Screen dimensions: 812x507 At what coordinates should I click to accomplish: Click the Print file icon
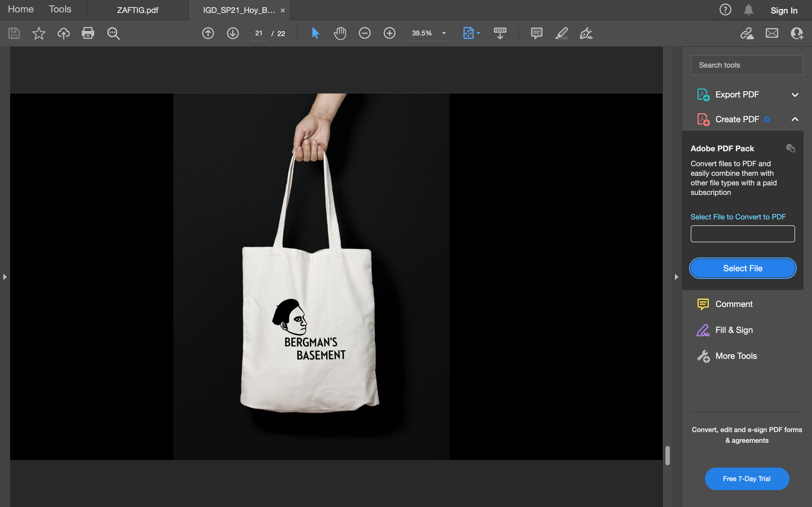tap(88, 33)
